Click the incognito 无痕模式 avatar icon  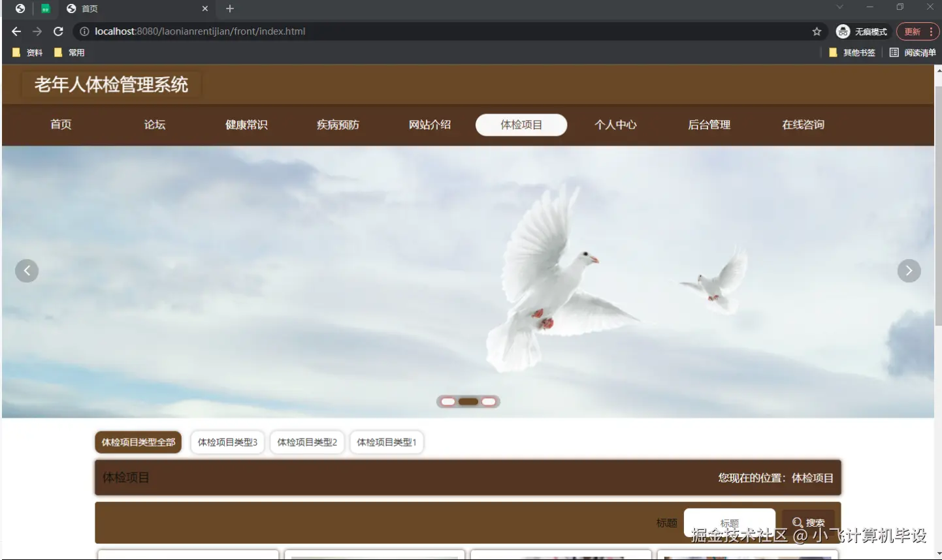click(x=842, y=31)
